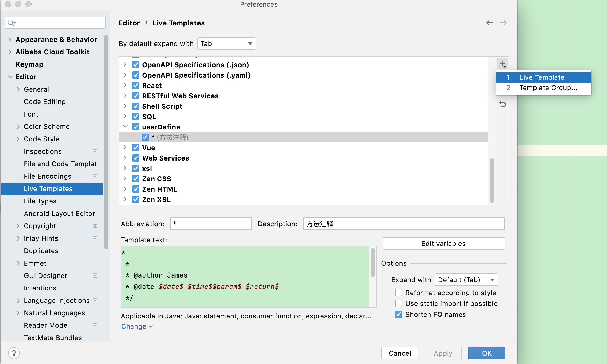
Task: Click the forward navigation arrow
Action: [x=503, y=23]
